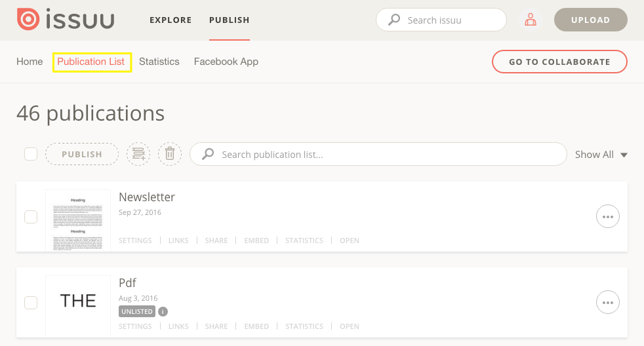Screen dimensions: 644x346
Task: Open the user profile icon
Action: pos(531,20)
